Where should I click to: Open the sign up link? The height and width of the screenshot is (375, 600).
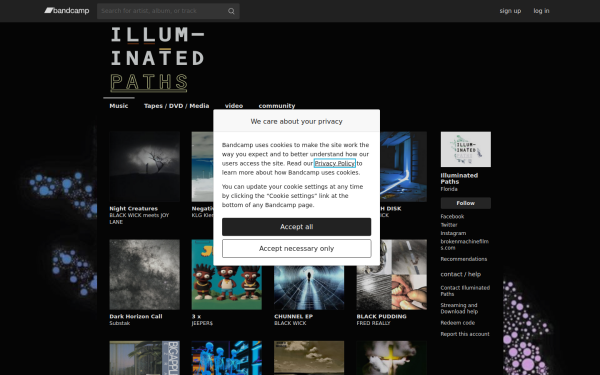point(510,11)
